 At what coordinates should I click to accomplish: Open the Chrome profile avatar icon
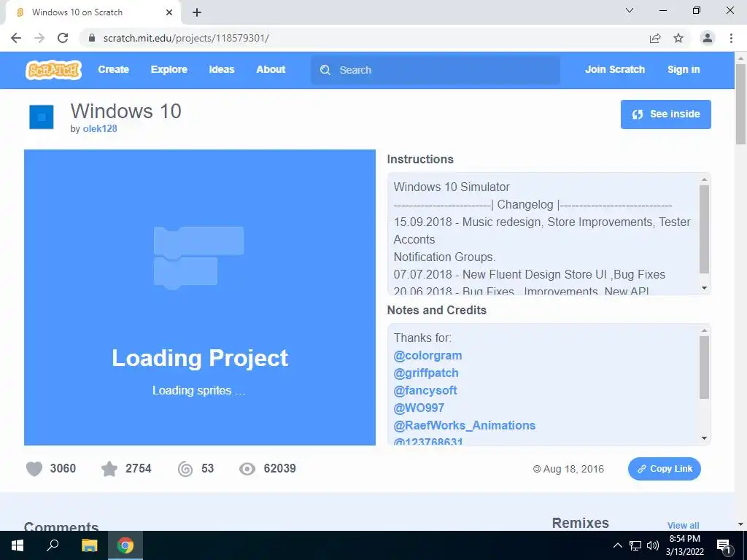(x=708, y=38)
